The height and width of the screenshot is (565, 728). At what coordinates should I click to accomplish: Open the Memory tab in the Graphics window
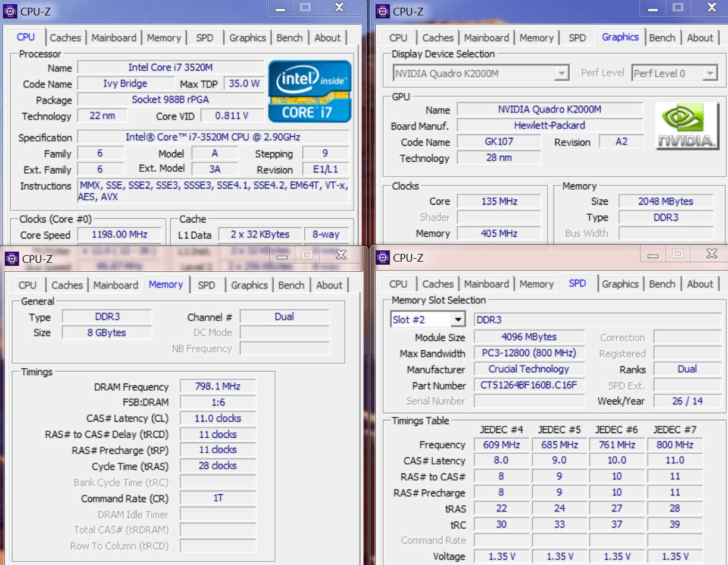pos(536,37)
